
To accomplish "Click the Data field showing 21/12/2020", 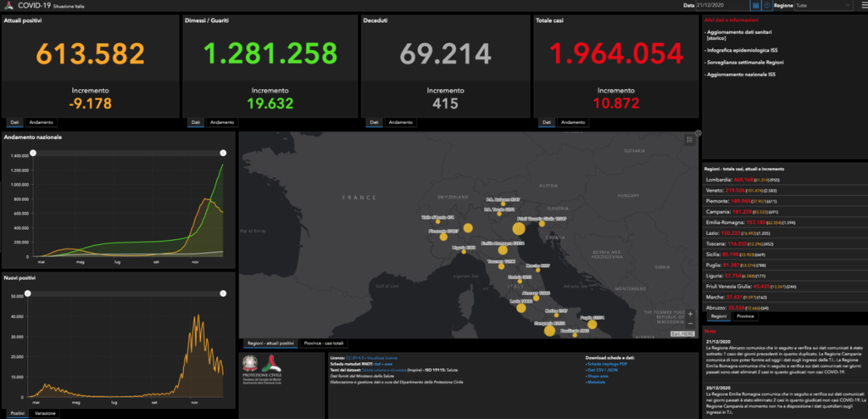I will coord(722,5).
